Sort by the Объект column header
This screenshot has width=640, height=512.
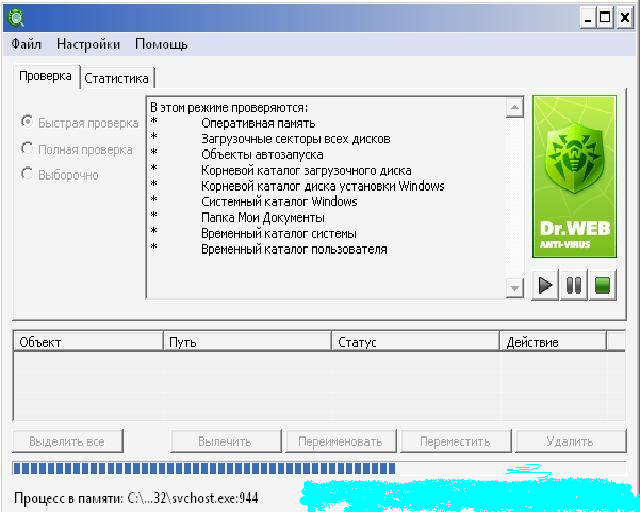(88, 342)
